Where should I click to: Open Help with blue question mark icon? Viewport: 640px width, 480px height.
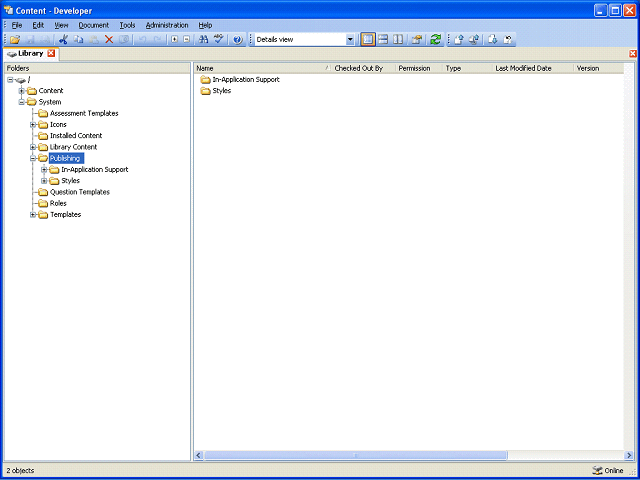[x=238, y=40]
